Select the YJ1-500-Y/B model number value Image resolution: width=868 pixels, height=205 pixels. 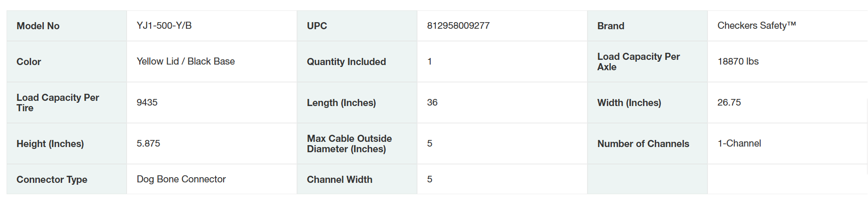tap(164, 25)
